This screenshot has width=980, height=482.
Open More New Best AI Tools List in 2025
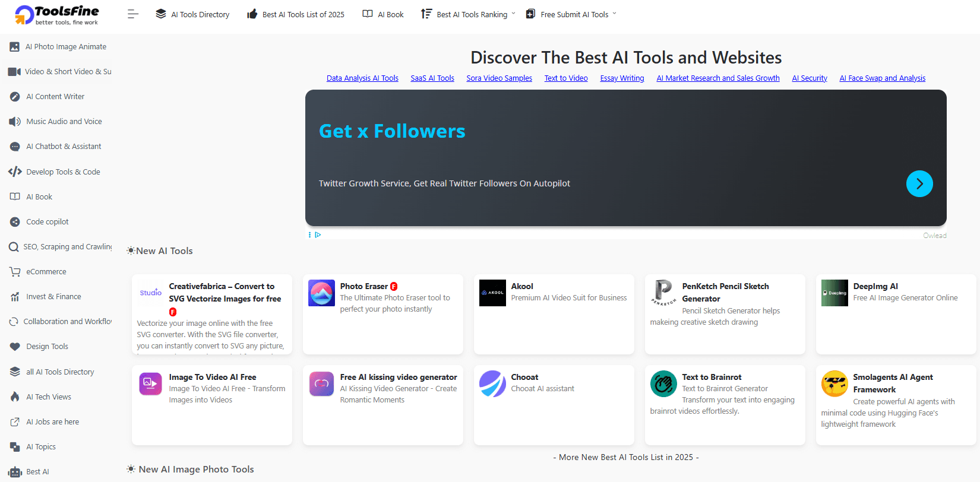coord(626,457)
